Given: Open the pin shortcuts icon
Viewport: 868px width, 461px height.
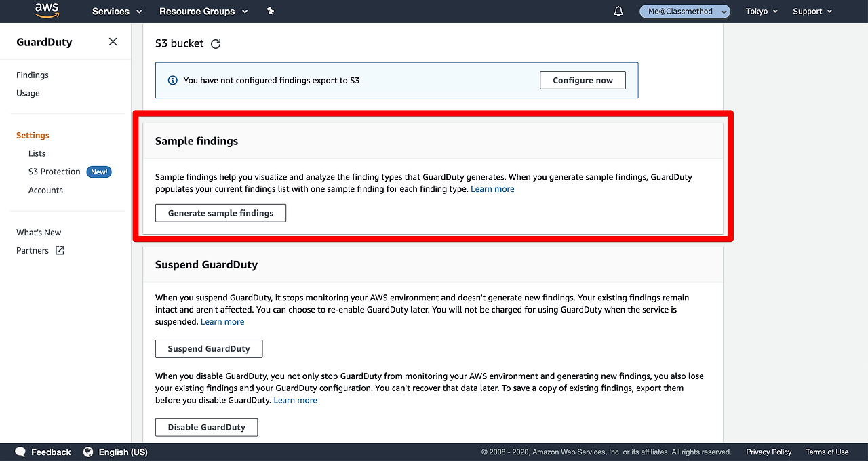Looking at the screenshot, I should pyautogui.click(x=271, y=11).
